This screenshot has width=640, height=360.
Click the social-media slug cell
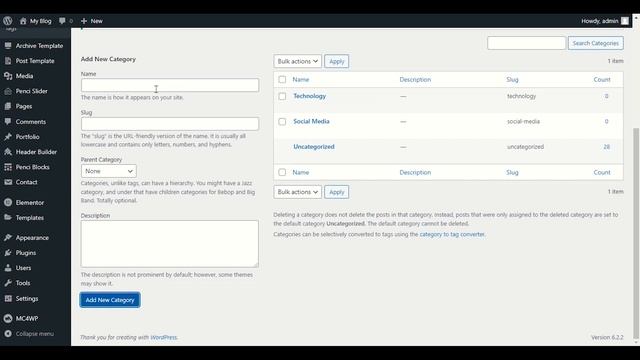pos(523,121)
